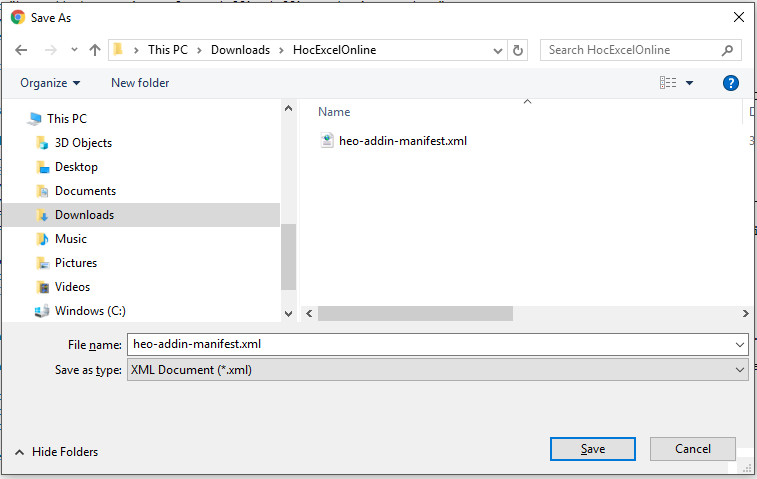Create a New folder

pyautogui.click(x=140, y=83)
